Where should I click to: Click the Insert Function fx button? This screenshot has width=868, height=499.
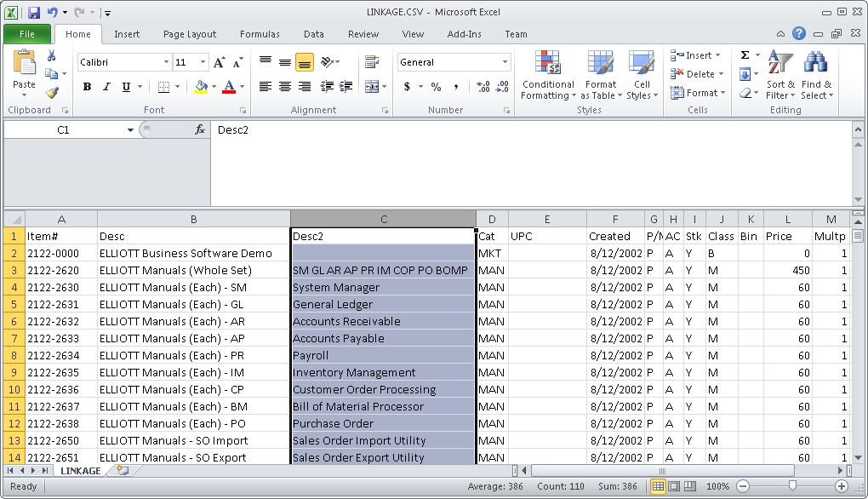200,129
